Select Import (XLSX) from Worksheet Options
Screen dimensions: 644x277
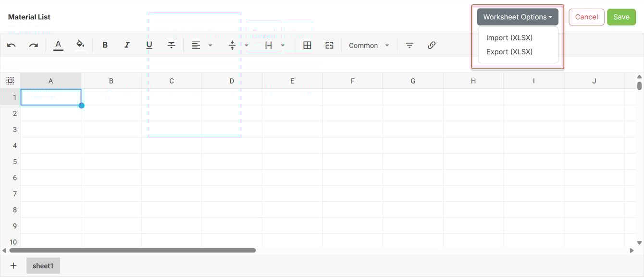(x=509, y=37)
